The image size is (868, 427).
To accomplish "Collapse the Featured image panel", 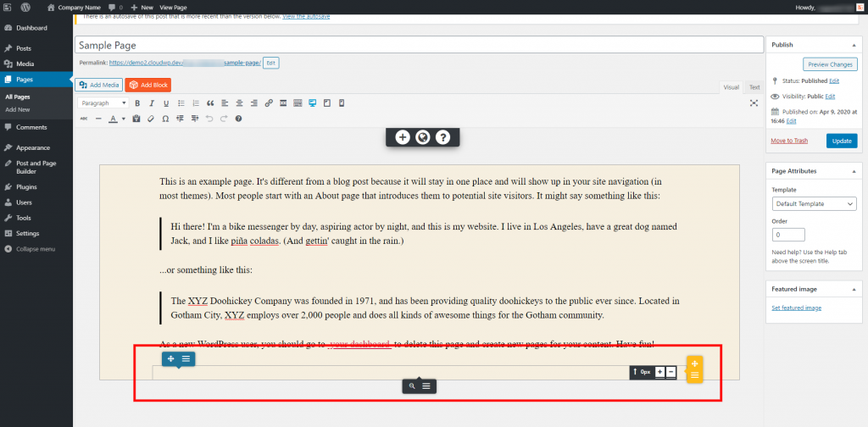I will tap(854, 289).
